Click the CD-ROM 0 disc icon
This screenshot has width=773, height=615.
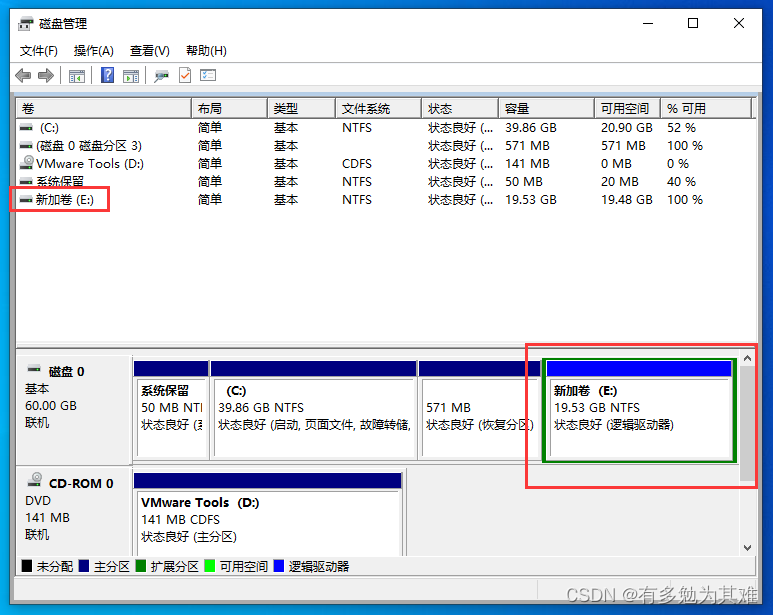point(35,479)
